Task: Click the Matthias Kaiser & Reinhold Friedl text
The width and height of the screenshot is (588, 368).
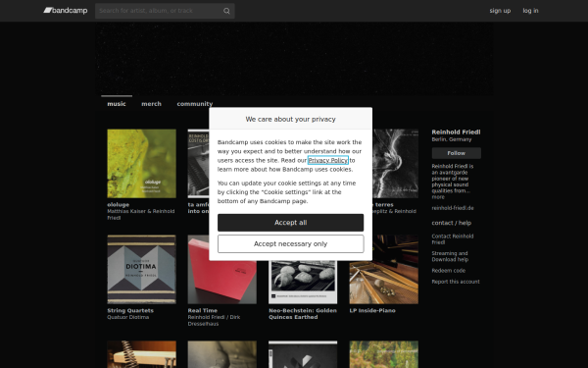Action: (140, 214)
